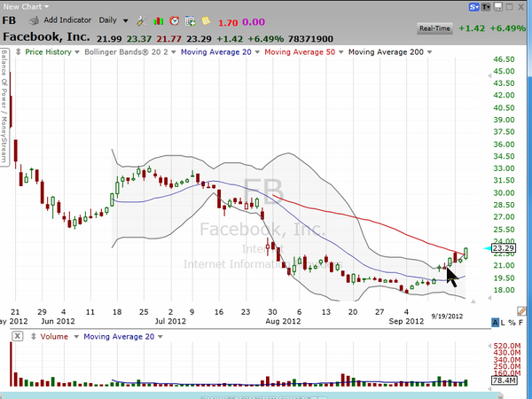Click the volume figure 78371900
The image size is (532, 399).
[310, 39]
